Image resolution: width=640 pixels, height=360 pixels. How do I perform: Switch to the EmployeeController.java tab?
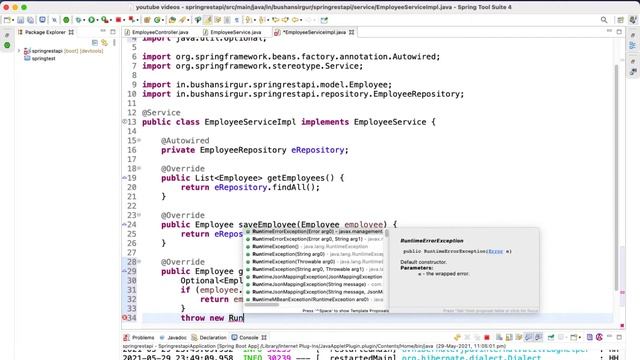coord(160,32)
